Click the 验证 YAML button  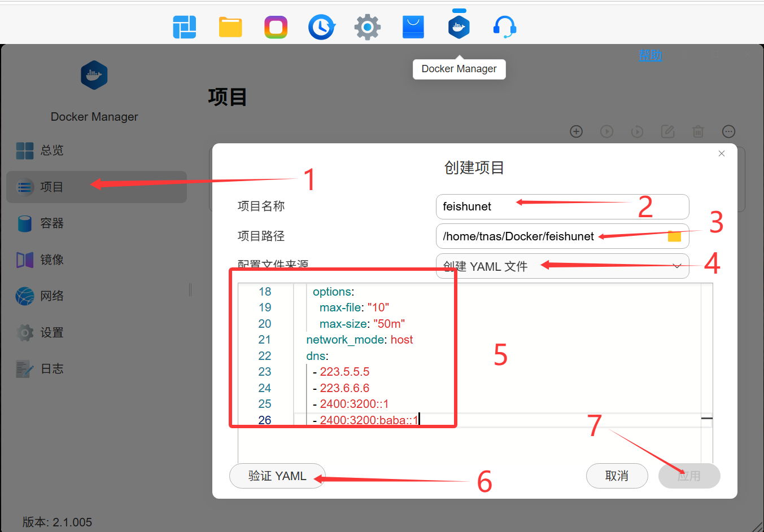point(277,476)
